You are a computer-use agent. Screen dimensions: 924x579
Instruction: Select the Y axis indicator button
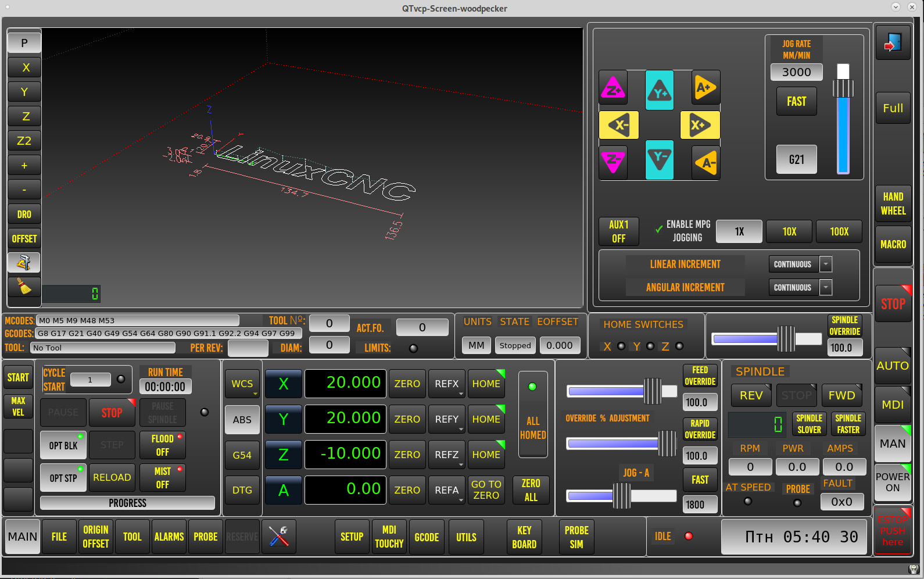pyautogui.click(x=284, y=419)
